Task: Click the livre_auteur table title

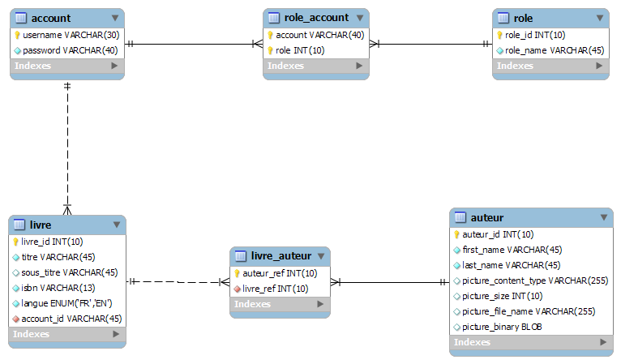Action: click(279, 257)
